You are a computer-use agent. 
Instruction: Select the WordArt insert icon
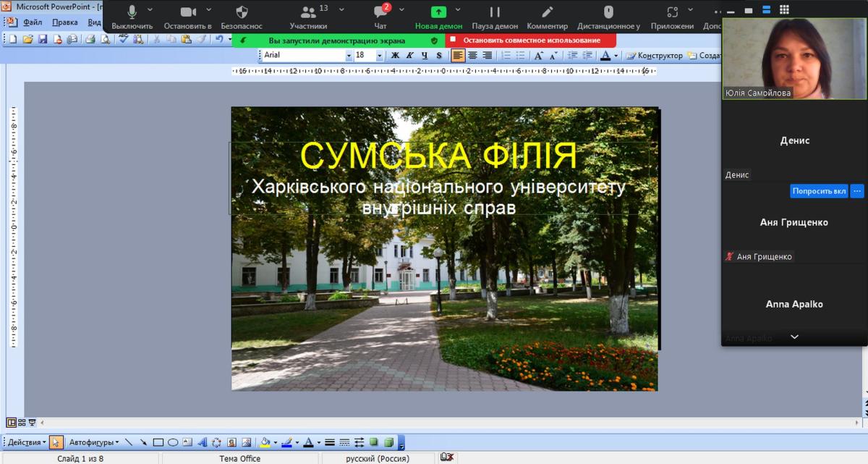point(203,442)
